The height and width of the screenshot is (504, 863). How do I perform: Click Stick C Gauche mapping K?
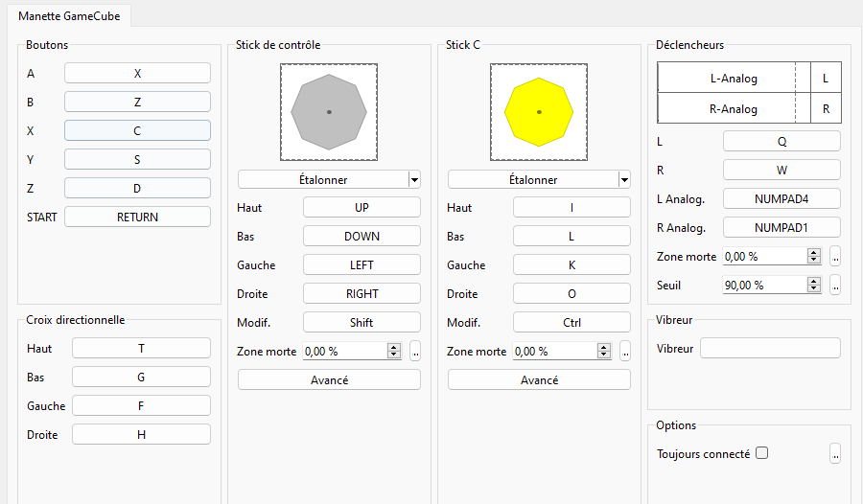(571, 264)
